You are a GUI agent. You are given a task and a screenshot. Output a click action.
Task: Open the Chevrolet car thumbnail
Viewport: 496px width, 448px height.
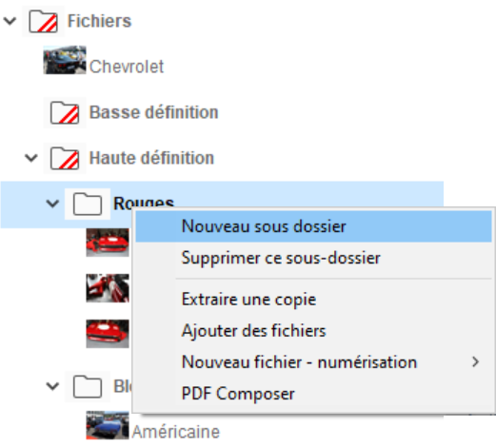[65, 60]
